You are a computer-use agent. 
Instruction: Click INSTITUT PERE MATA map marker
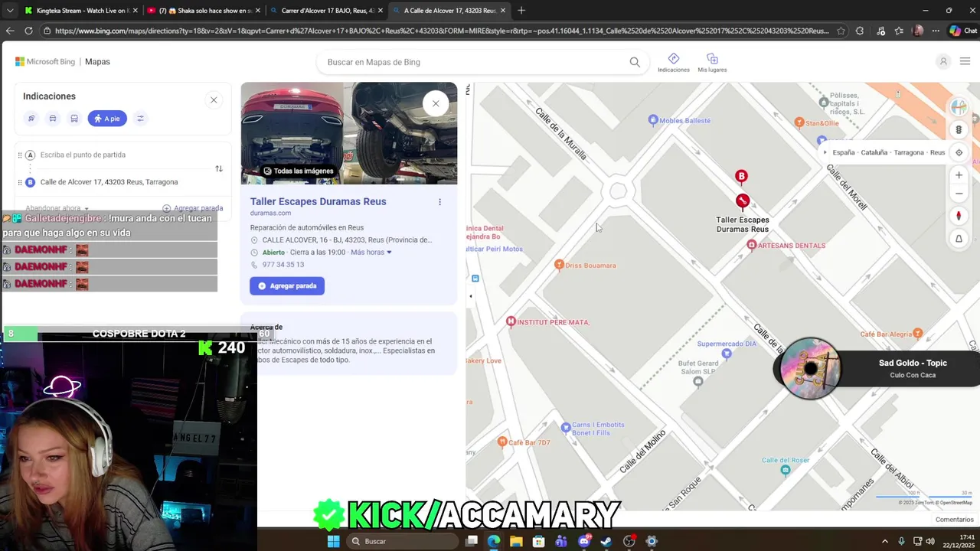511,321
